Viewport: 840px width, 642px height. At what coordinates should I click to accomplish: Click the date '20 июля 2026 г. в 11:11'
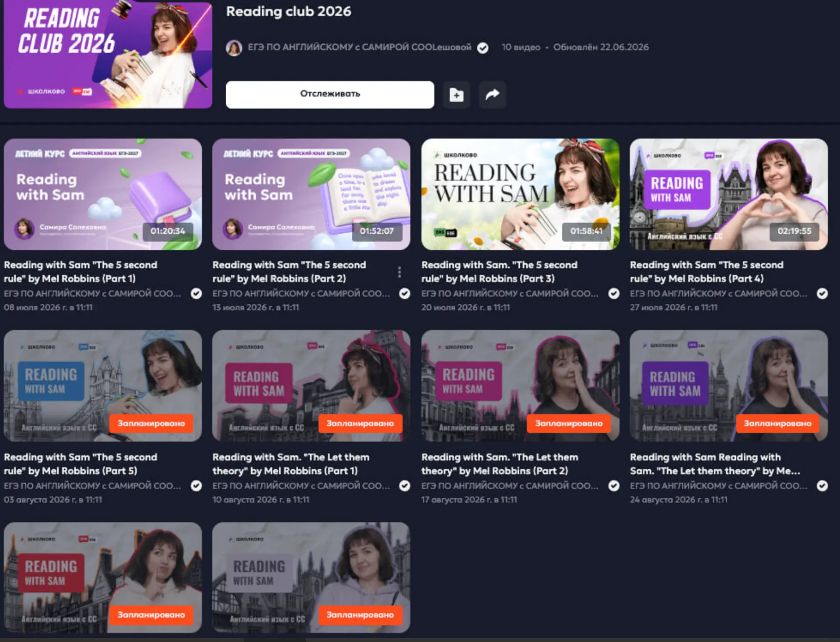(x=465, y=307)
